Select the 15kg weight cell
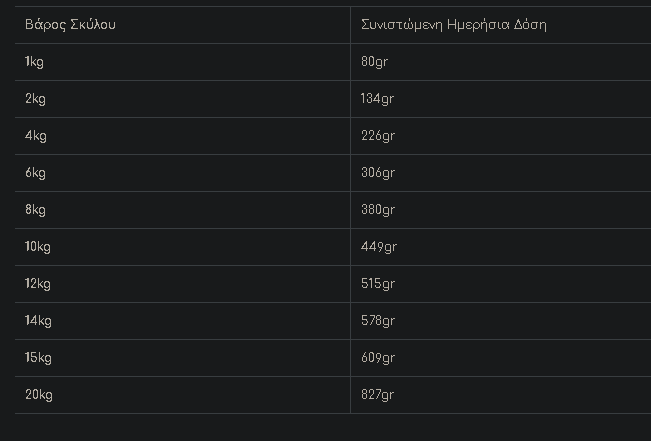This screenshot has height=441, width=651. (38, 358)
